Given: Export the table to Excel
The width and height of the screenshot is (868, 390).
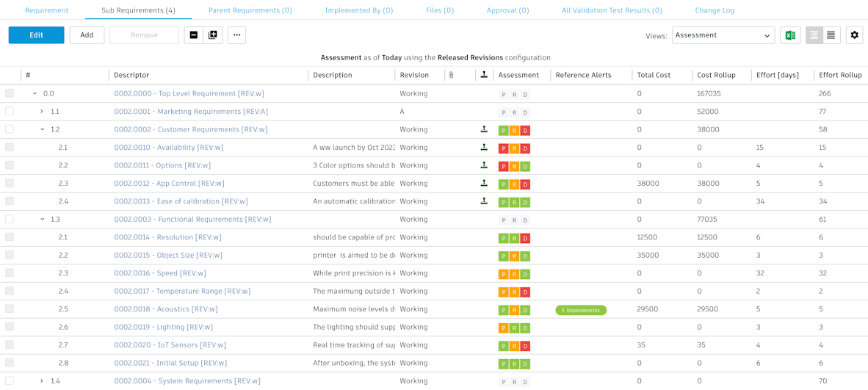Looking at the screenshot, I should (790, 35).
